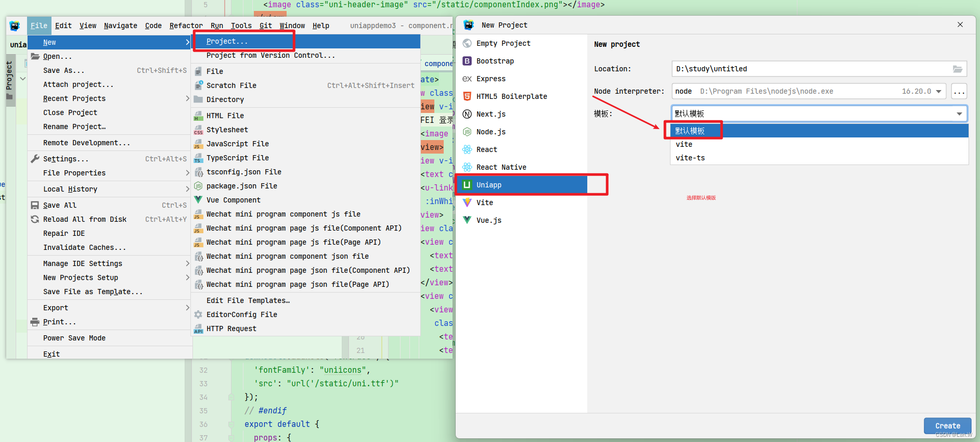This screenshot has height=442, width=980.
Task: Click the HTML File icon in submenu
Action: point(198,116)
